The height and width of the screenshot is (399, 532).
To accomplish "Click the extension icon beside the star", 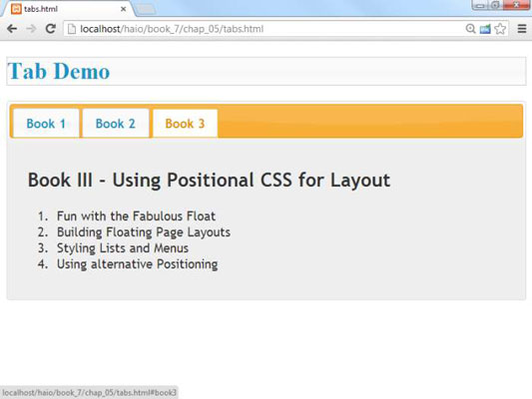I will (485, 29).
